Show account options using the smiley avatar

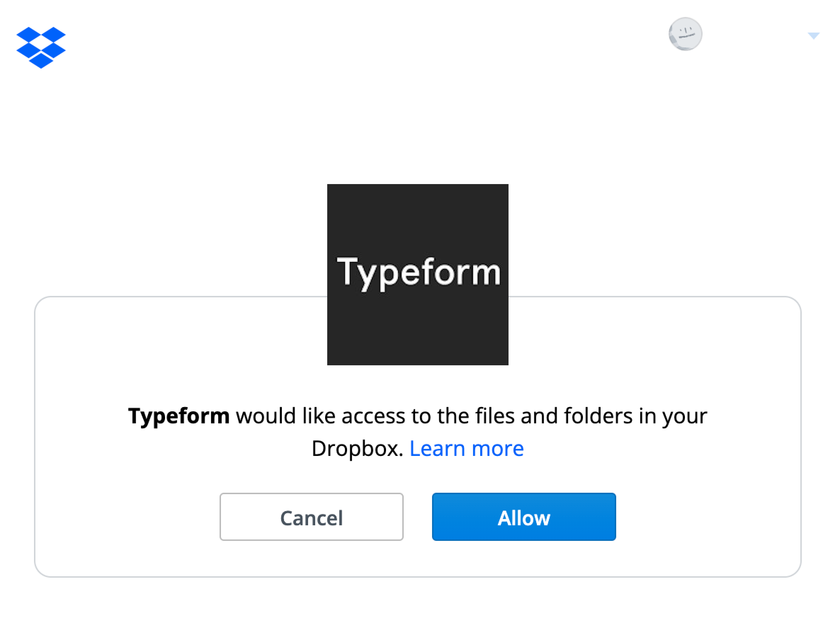pos(685,34)
